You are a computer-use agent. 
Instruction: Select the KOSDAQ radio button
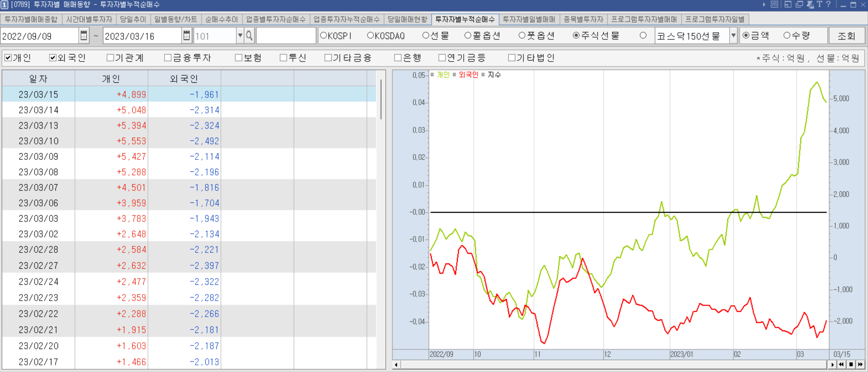[371, 35]
